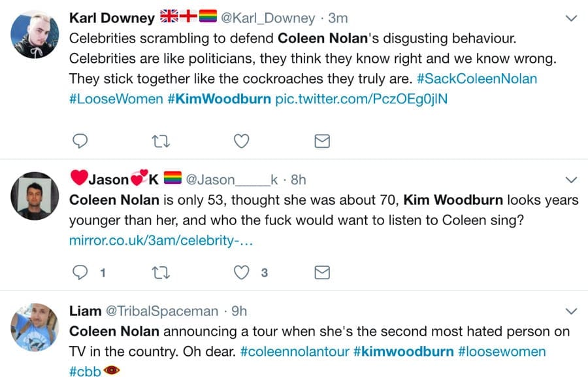Like Karl Downey's tweet
Viewport: 588px width, 384px height.
pos(241,141)
